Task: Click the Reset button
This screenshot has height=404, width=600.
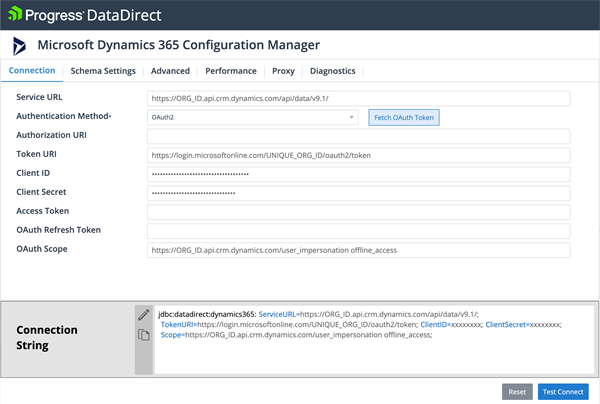Action: click(516, 391)
